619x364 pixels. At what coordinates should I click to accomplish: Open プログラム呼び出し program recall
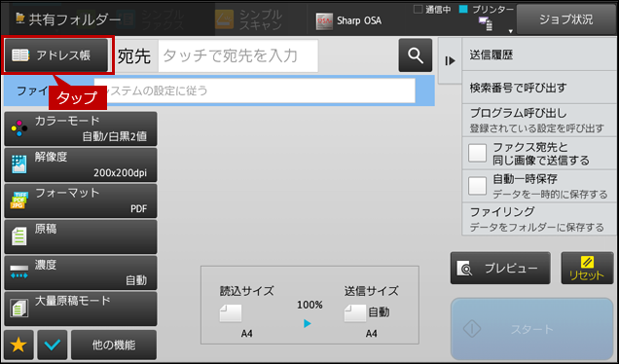539,121
